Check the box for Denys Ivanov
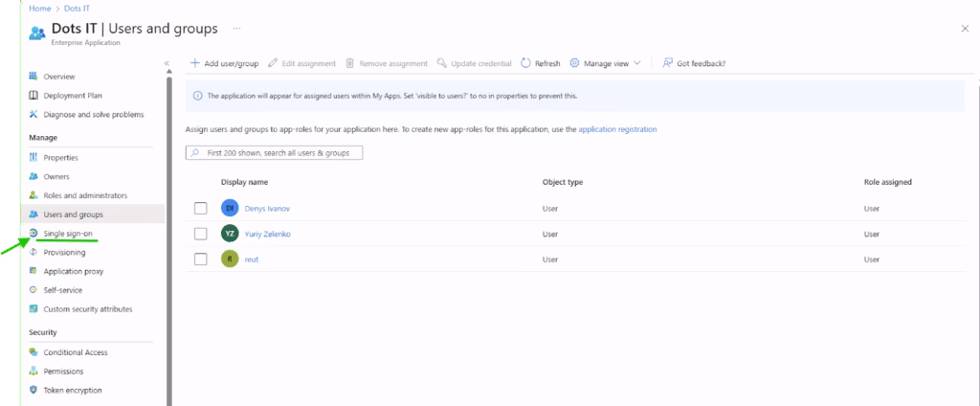The height and width of the screenshot is (406, 980). pos(200,208)
